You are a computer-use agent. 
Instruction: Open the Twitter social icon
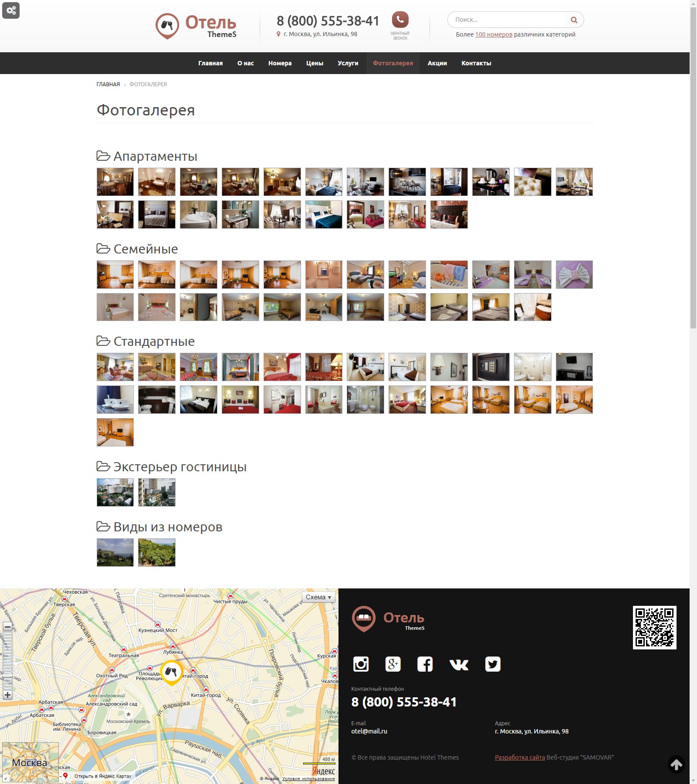(x=493, y=664)
